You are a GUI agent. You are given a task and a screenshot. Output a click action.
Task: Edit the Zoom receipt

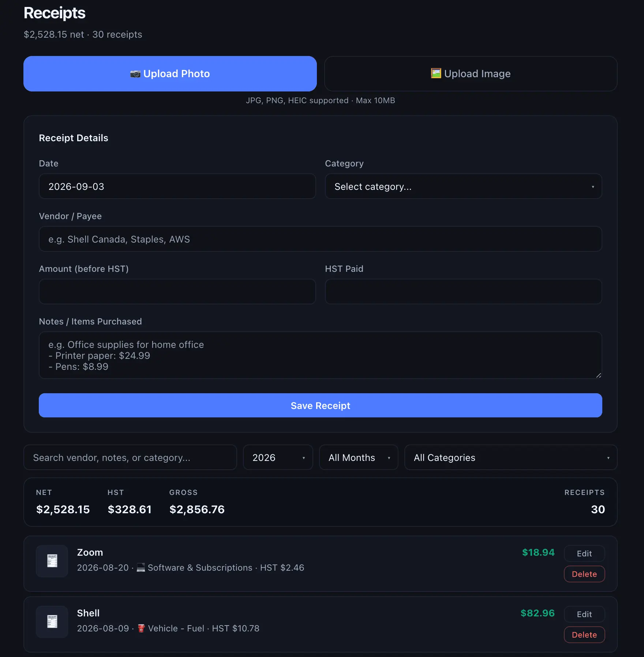coord(584,553)
